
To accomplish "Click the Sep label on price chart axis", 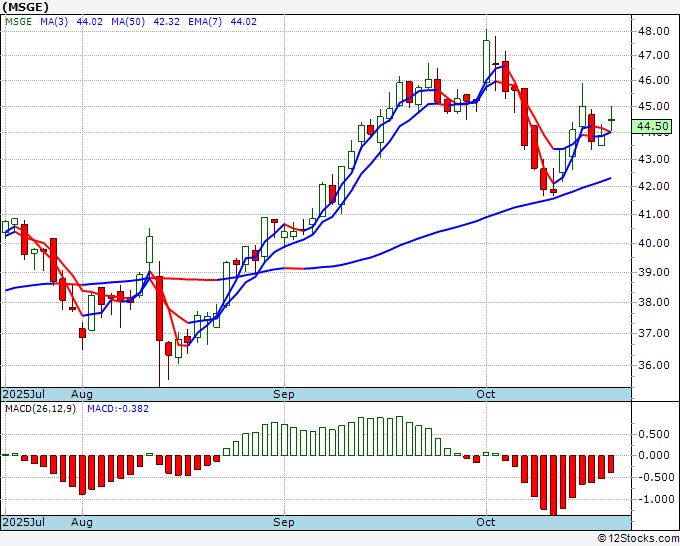I will click(x=284, y=394).
